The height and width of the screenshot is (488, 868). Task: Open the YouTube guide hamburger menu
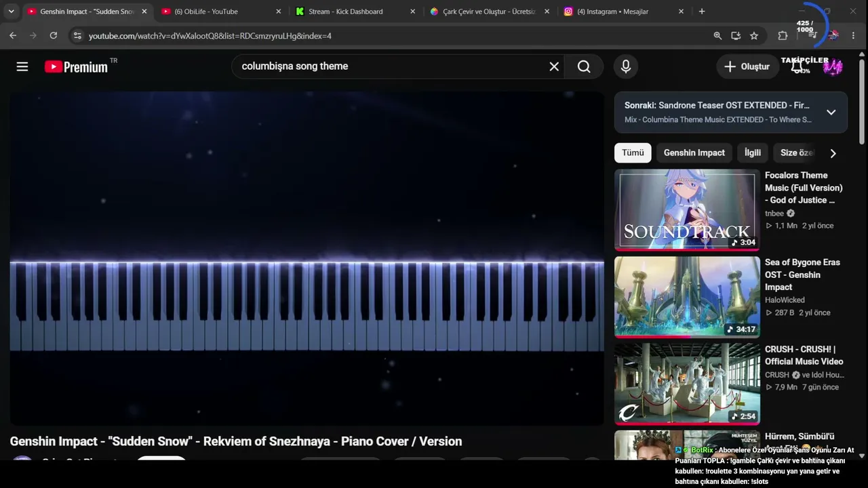click(22, 66)
